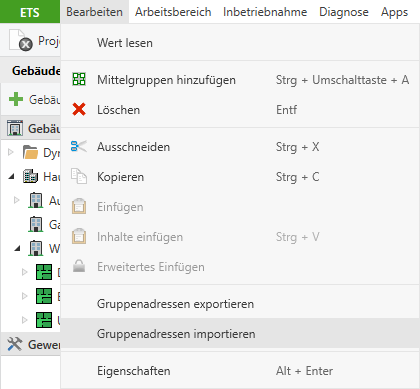This screenshot has width=420, height=389.
Task: Click the green plus add building icon
Action: 16,99
